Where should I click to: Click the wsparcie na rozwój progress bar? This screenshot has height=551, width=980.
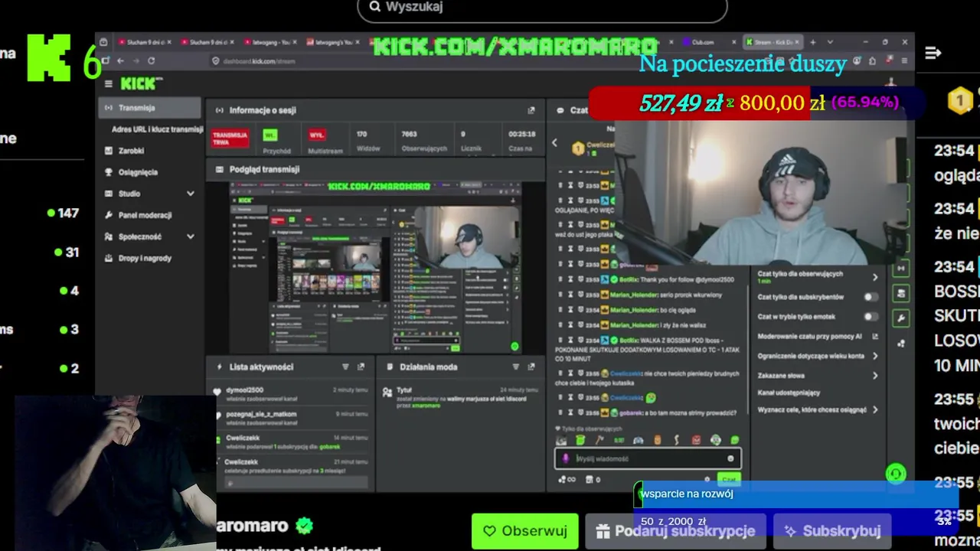click(x=796, y=507)
